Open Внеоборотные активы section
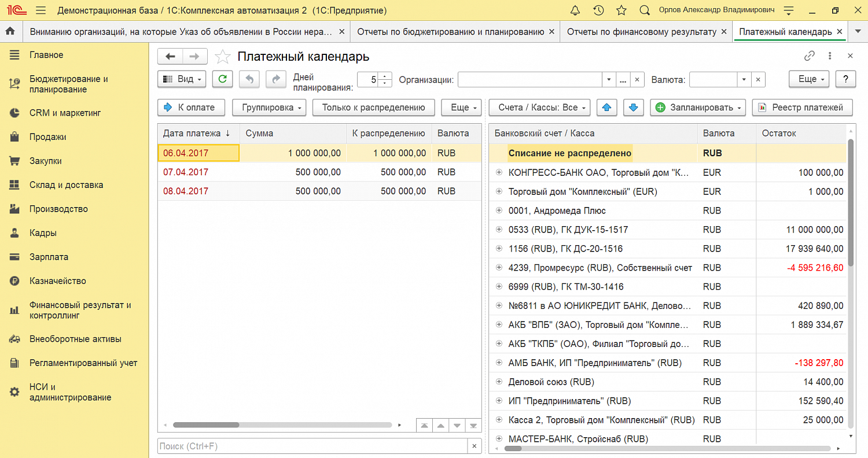Viewport: 868px width, 458px height. 76,339
